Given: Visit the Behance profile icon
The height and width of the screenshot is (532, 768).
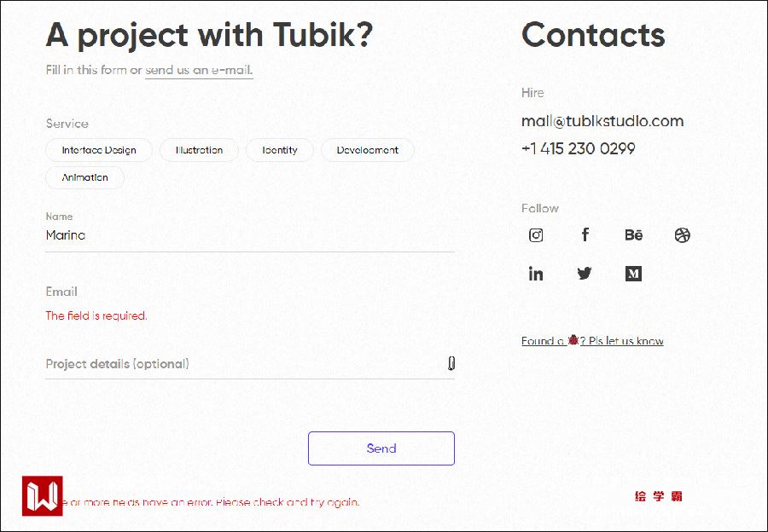Looking at the screenshot, I should 633,235.
